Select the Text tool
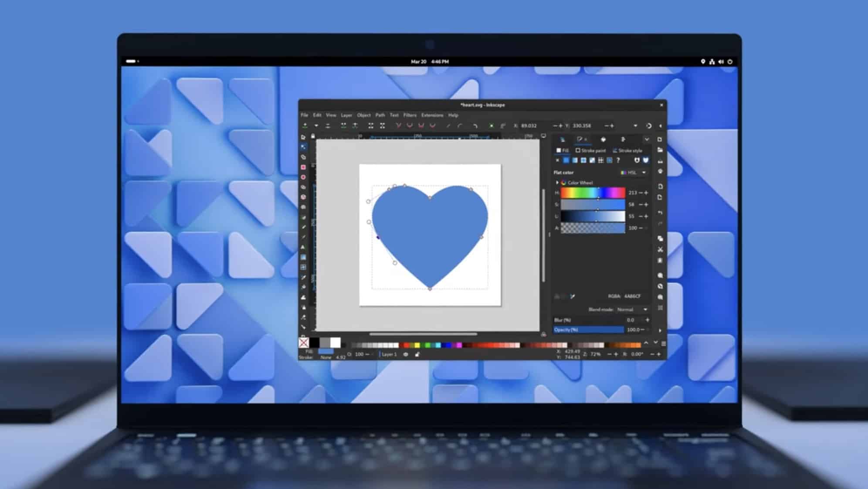The image size is (868, 489). click(303, 247)
